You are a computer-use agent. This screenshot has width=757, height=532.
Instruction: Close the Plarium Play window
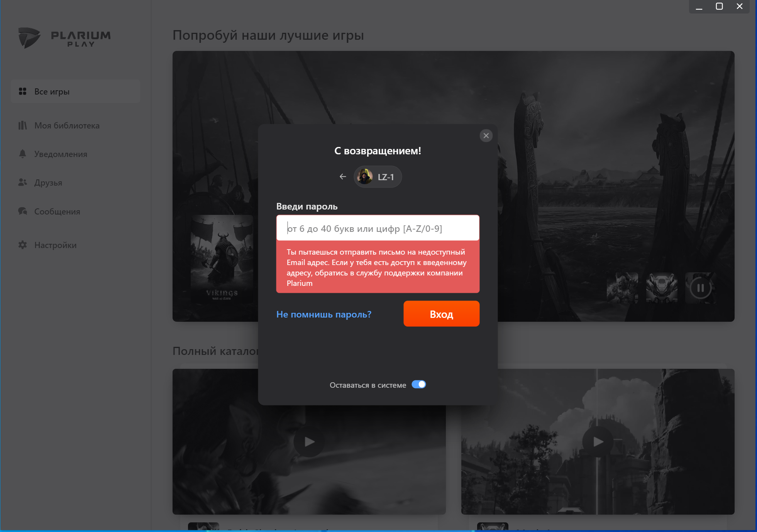click(740, 7)
